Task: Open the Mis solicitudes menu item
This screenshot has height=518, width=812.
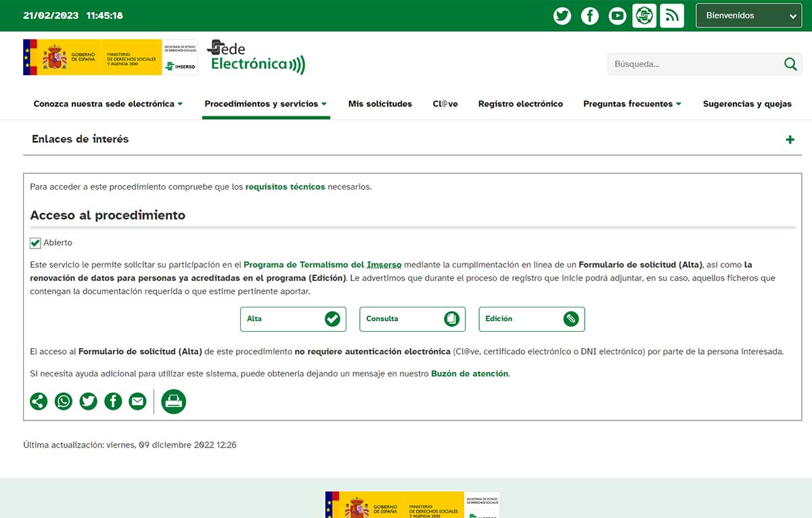Action: 380,104
